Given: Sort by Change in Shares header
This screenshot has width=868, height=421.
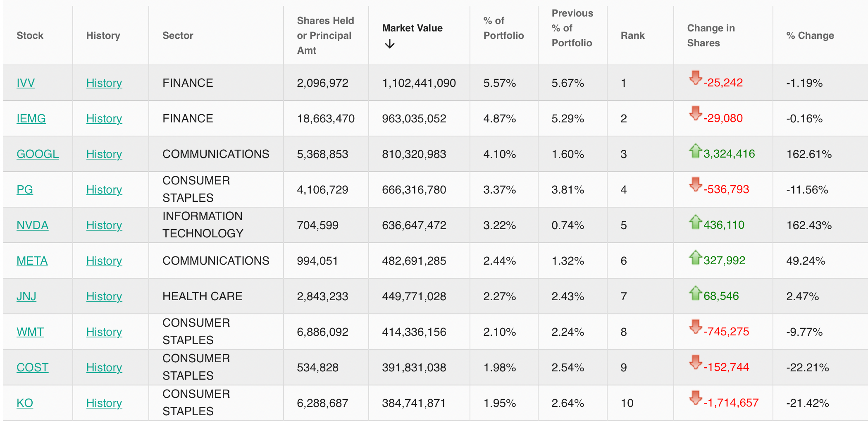Looking at the screenshot, I should click(711, 36).
